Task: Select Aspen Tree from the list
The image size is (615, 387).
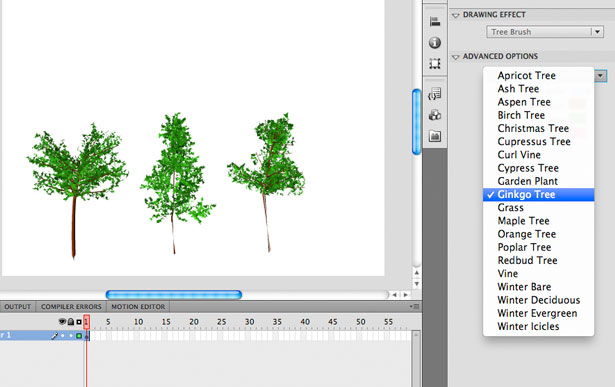Action: pos(539,102)
